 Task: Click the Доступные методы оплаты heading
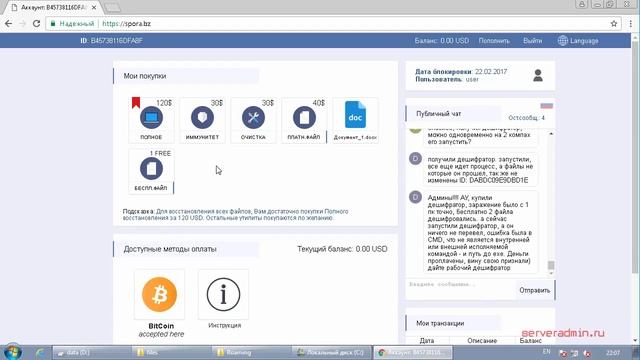click(x=170, y=249)
